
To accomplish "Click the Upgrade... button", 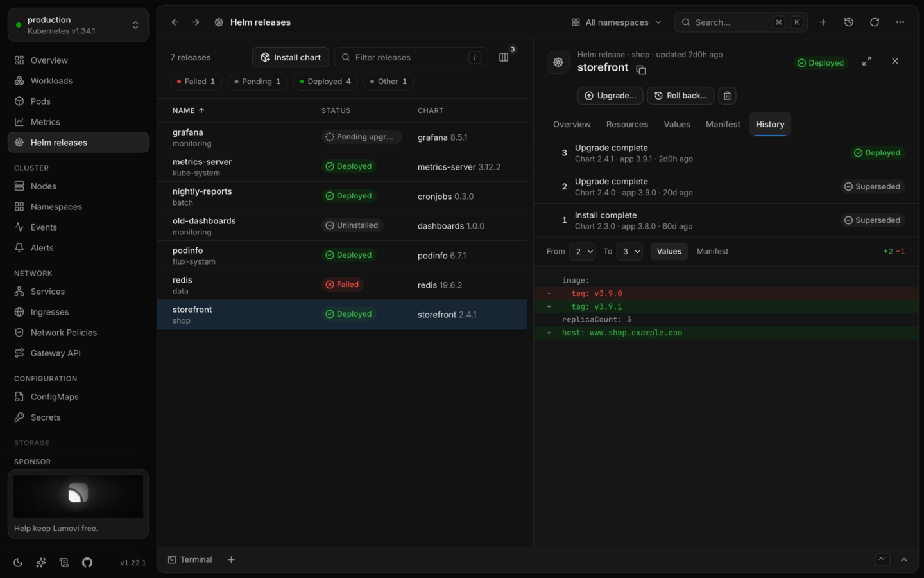I will 610,96.
